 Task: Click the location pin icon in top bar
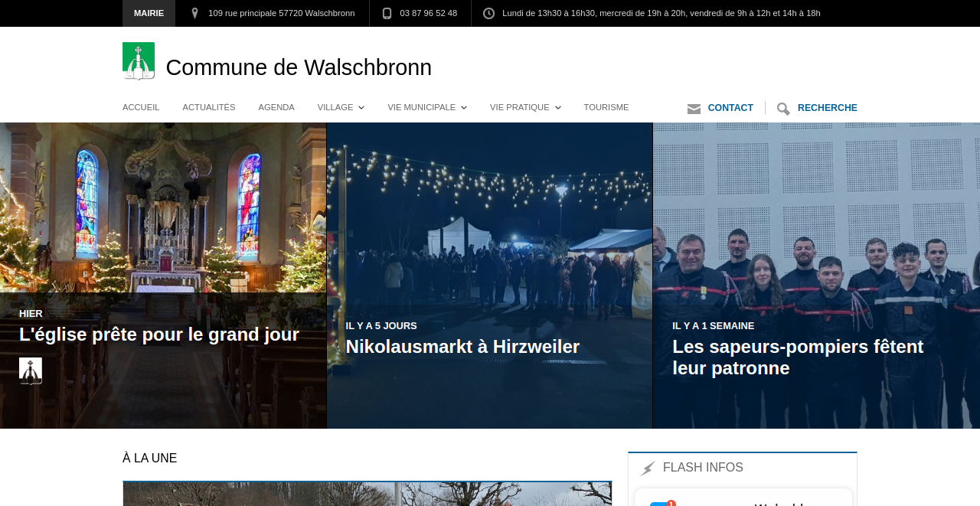click(x=194, y=13)
